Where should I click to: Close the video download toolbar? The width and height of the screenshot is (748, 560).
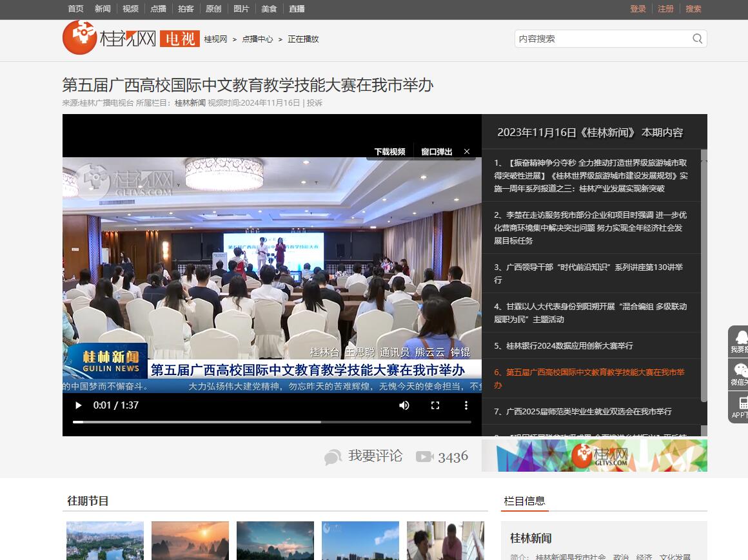pos(467,152)
